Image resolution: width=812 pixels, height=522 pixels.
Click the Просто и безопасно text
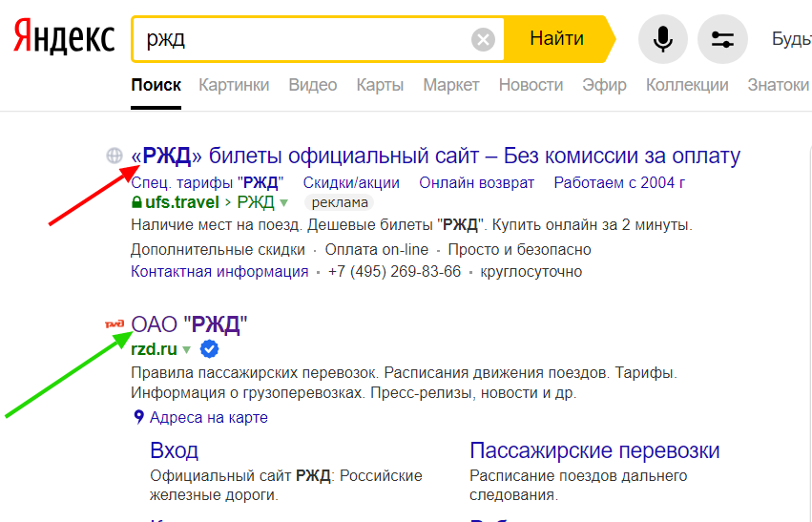519,250
